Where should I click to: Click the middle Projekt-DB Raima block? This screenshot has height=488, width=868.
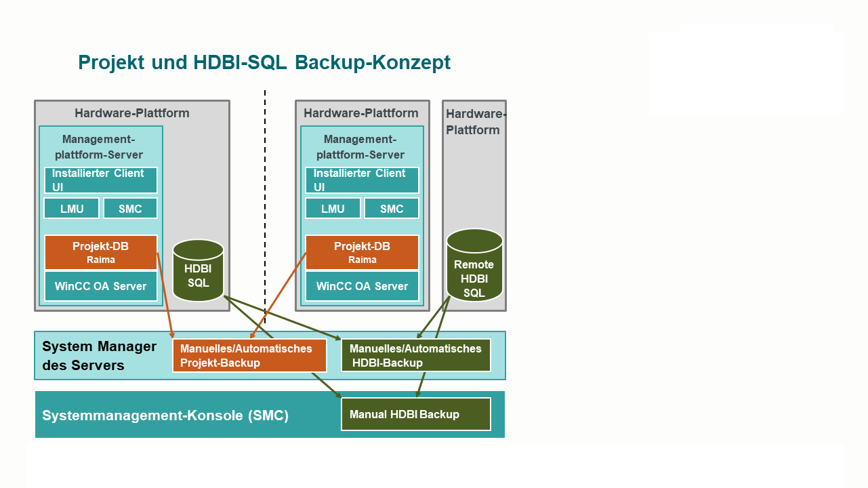[x=362, y=252]
